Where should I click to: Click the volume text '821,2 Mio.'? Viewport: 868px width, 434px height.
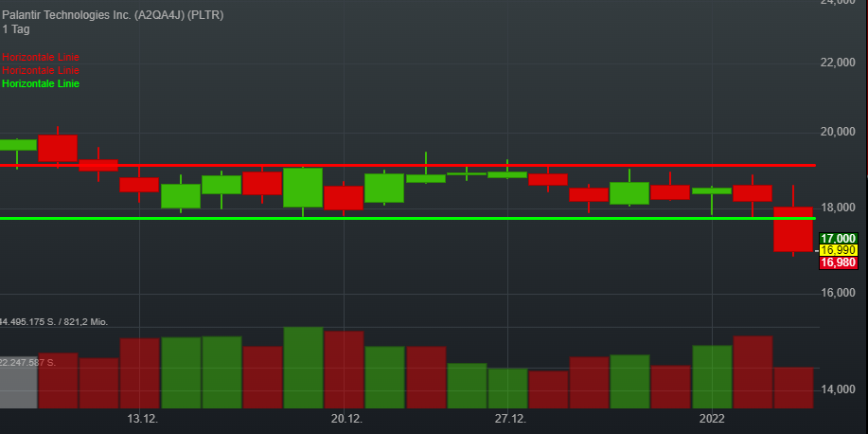pyautogui.click(x=85, y=322)
